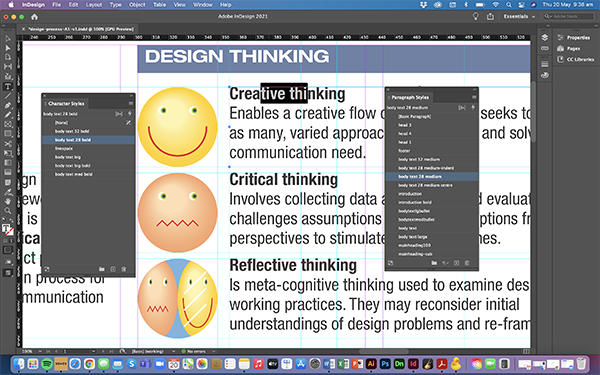Select the Hand tool

[8, 201]
